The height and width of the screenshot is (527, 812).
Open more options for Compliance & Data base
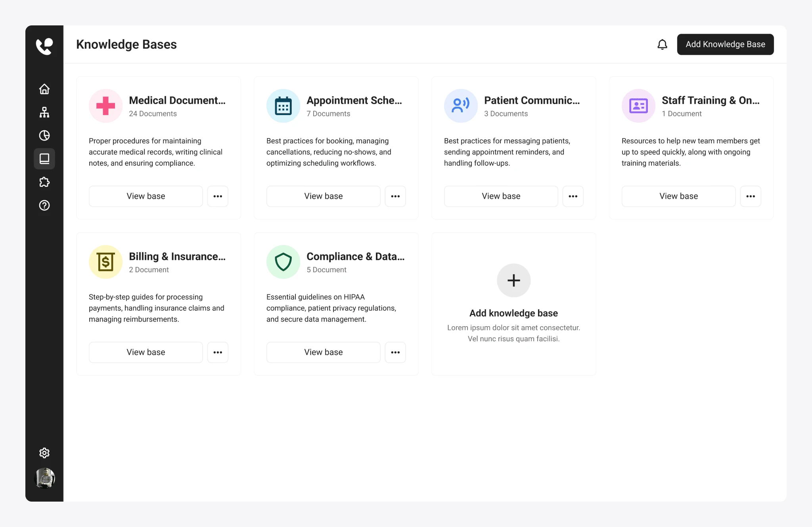(x=395, y=352)
